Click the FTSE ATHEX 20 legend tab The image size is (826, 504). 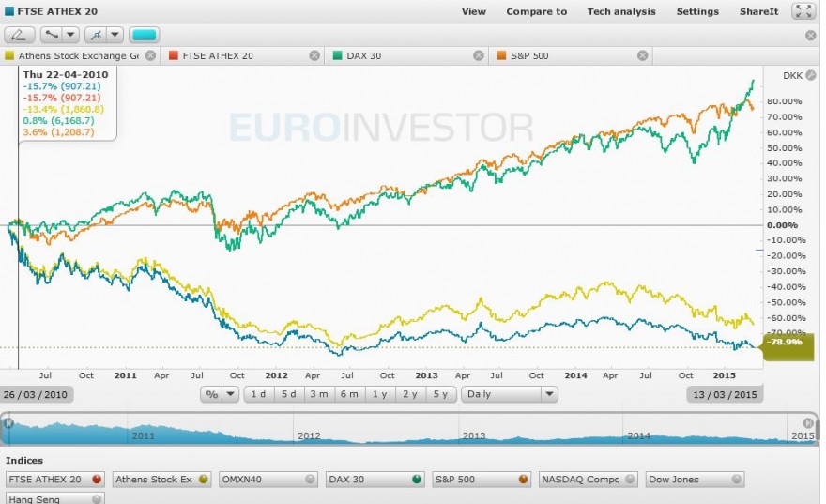tap(243, 55)
